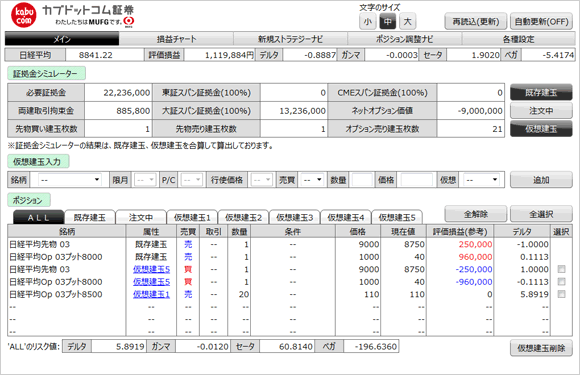Click the 日経平均 value 8841.22
580x375 pixels.
pos(95,55)
